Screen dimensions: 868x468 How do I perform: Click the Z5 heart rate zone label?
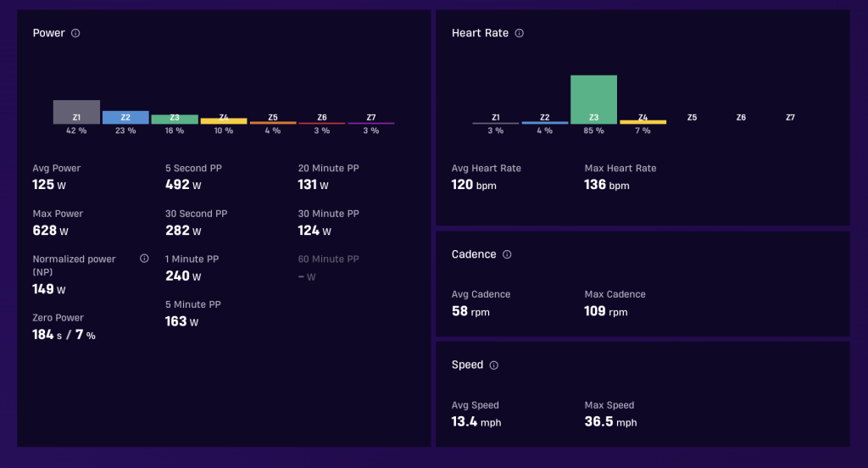tap(692, 117)
